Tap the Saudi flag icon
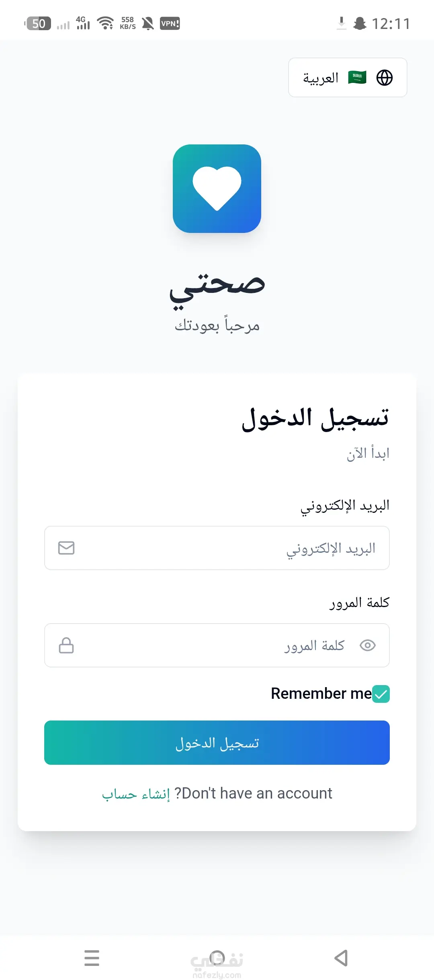The width and height of the screenshot is (434, 980). (x=357, y=77)
